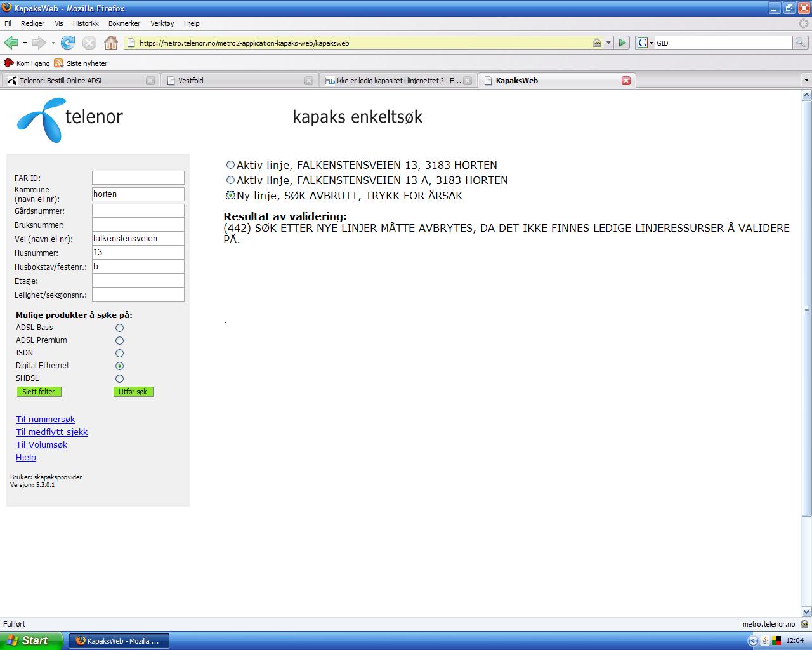Open the Fil menu
Image resolution: width=812 pixels, height=650 pixels.
coord(8,23)
